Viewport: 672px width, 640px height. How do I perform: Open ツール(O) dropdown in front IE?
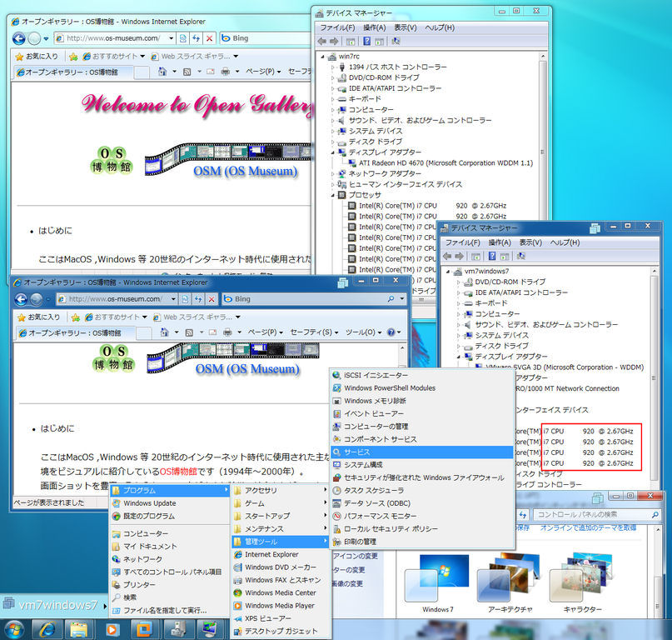363,332
